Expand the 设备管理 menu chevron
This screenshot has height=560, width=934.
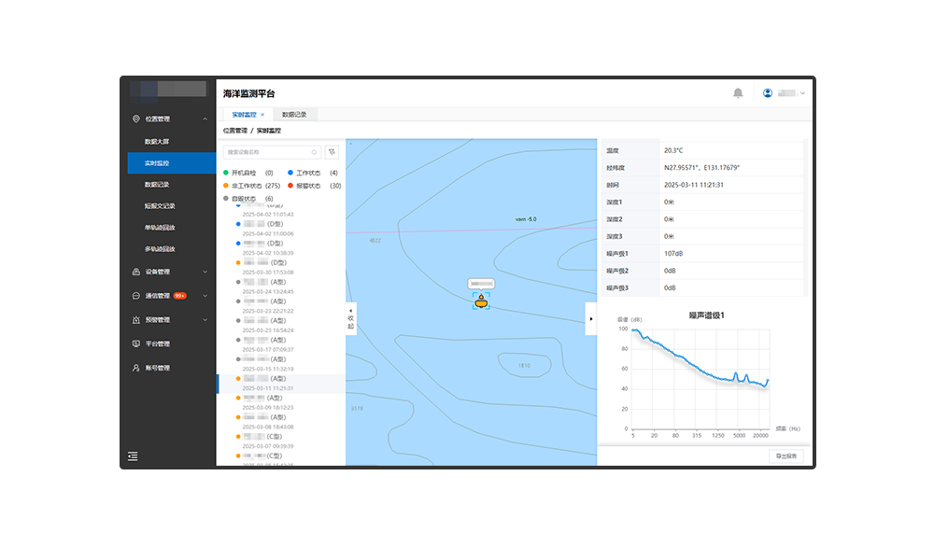[x=205, y=272]
